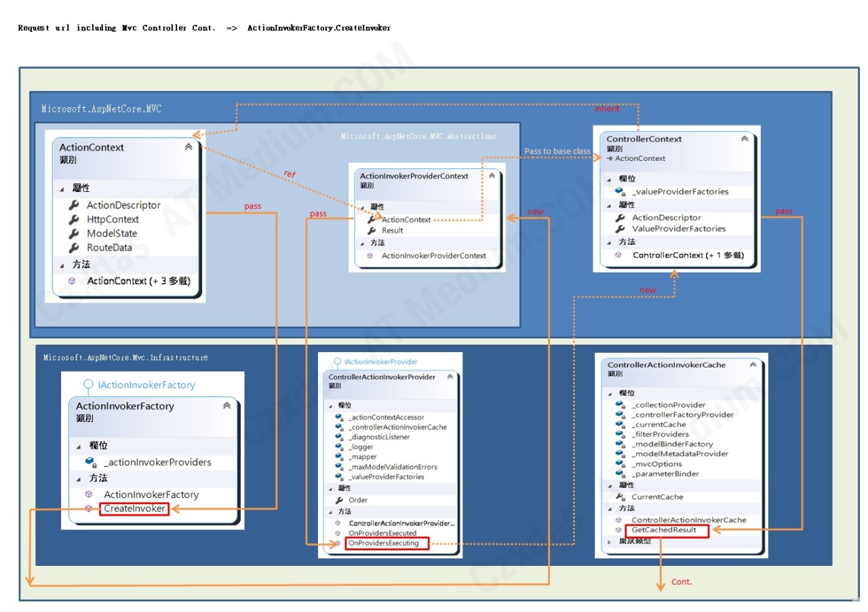
Task: Collapse the ActionInvokerFactory class chevron
Action: point(226,406)
